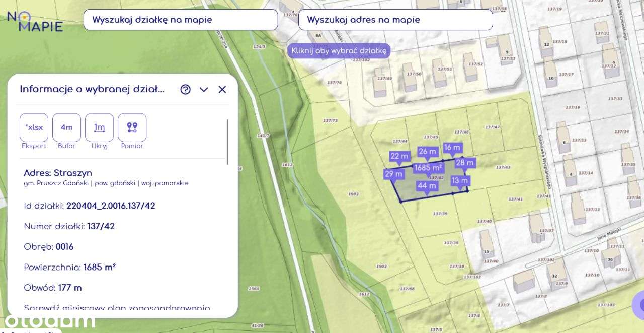644x333 pixels.
Task: Click the parcel number 137/42 value
Action: click(x=101, y=226)
